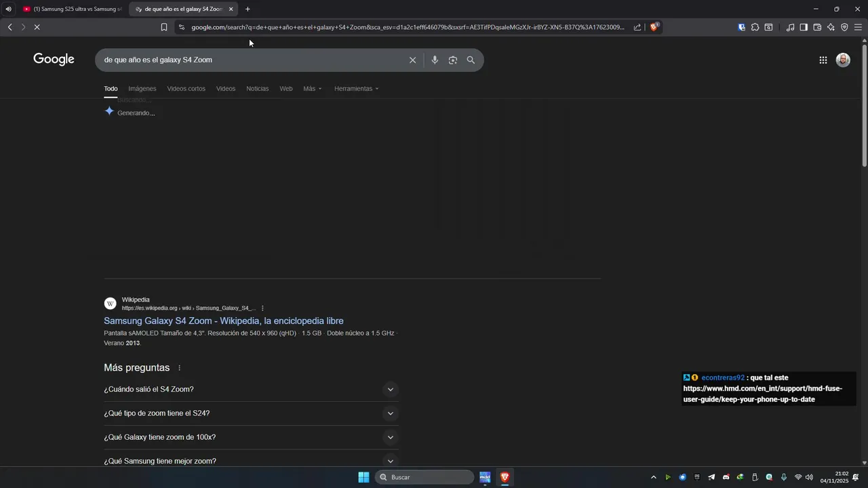Open the extensions puzzle menu

click(755, 27)
